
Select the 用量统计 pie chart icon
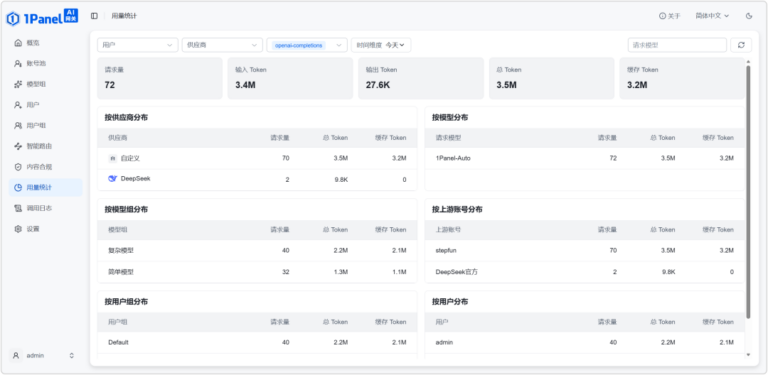click(18, 188)
